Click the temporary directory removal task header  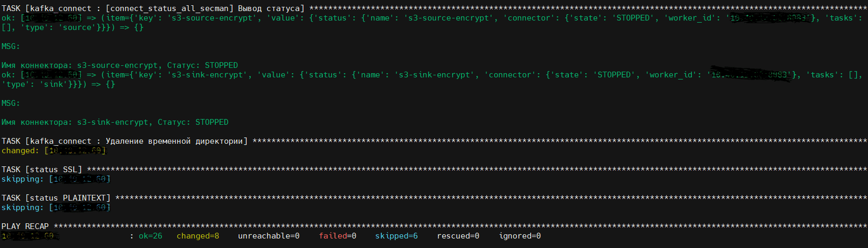[125, 141]
